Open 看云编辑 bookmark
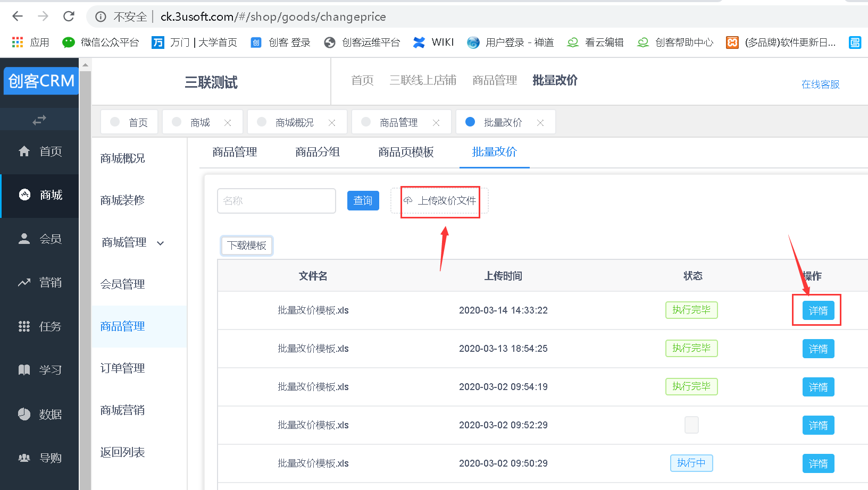The image size is (868, 490). pos(595,43)
